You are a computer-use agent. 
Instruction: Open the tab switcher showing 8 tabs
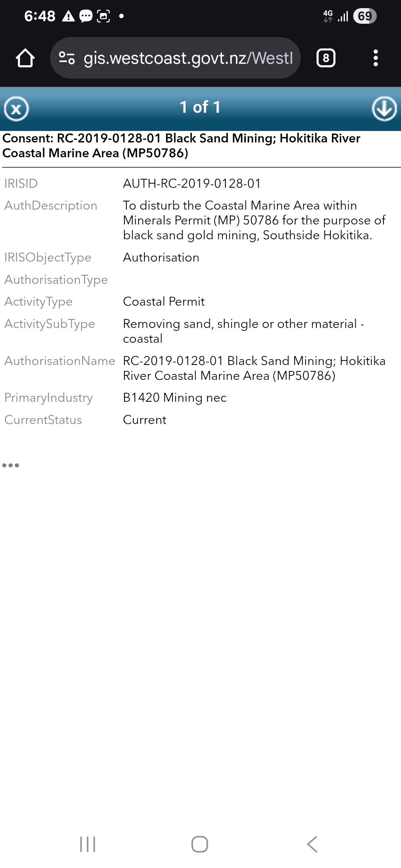[x=326, y=58]
